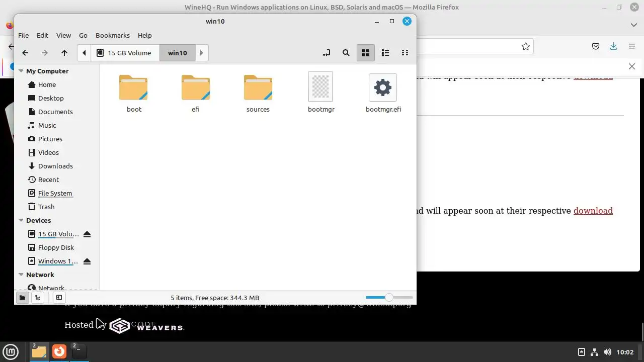
Task: Open Firefox Pocket save icon
Action: coord(596,46)
